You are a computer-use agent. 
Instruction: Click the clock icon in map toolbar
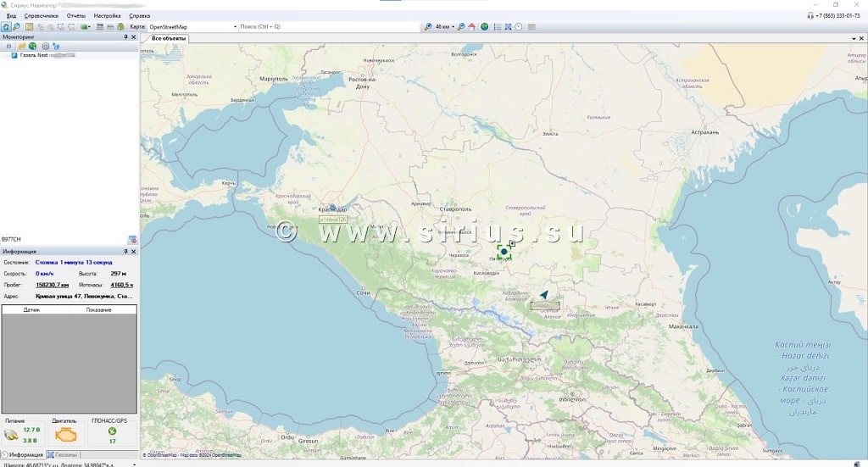coord(518,27)
